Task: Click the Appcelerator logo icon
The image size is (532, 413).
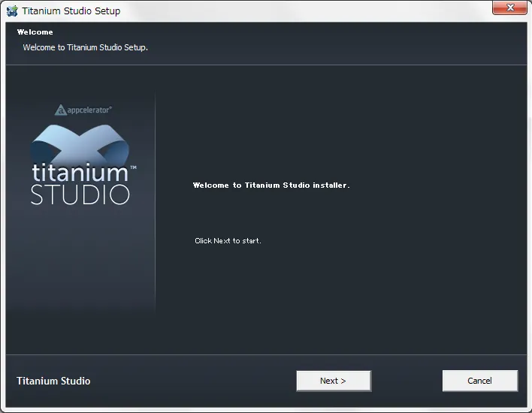Action: click(61, 110)
